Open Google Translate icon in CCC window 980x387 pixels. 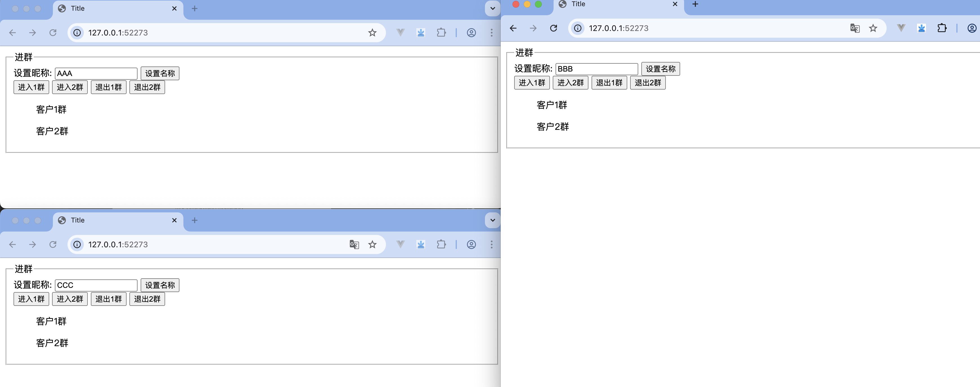(x=354, y=244)
